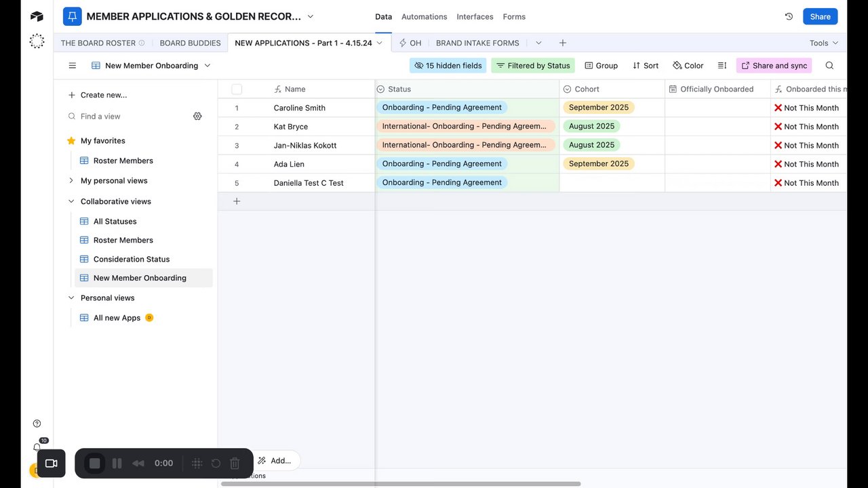Open the row height icon
Screen dimensions: 868x488
(722, 66)
